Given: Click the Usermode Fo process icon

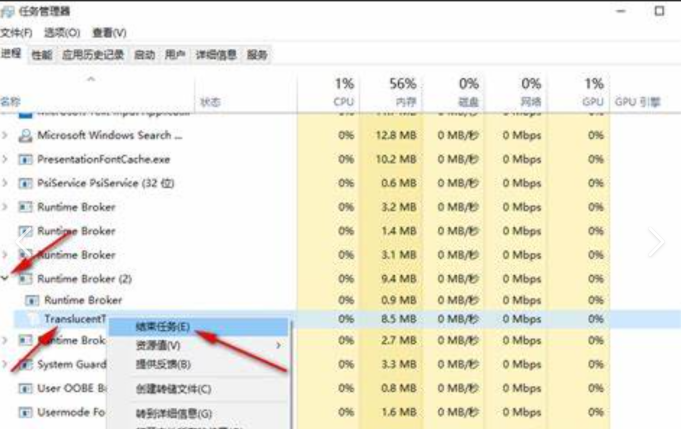Looking at the screenshot, I should click(25, 412).
